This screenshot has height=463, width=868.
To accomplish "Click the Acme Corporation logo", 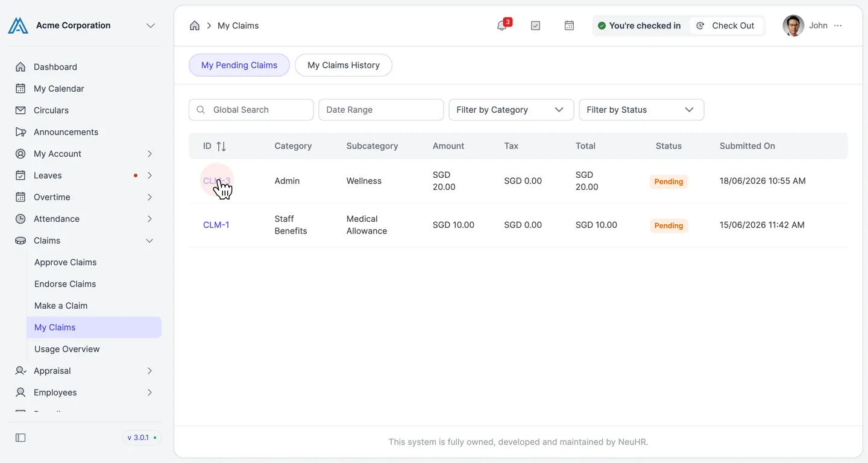I will point(18,25).
